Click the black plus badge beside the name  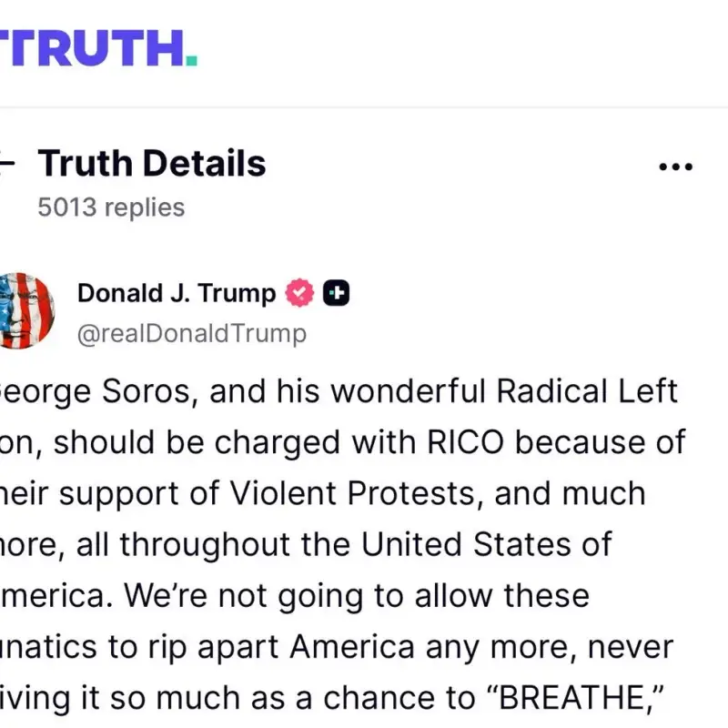[338, 293]
